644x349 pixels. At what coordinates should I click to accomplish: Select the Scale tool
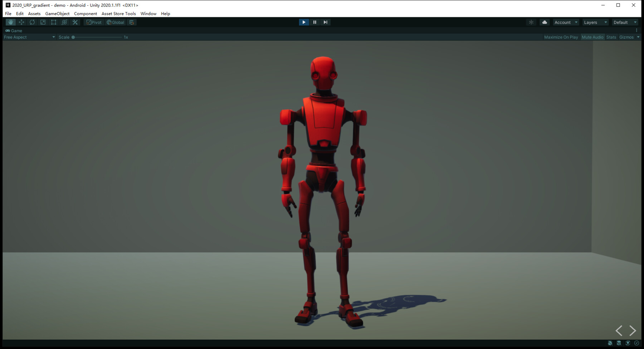pos(43,22)
